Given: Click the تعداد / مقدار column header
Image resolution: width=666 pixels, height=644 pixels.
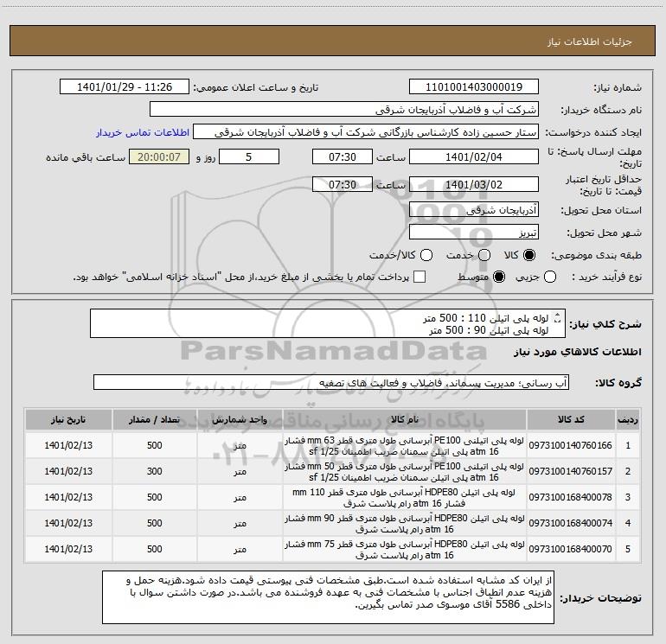Looking at the screenshot, I should [155, 419].
